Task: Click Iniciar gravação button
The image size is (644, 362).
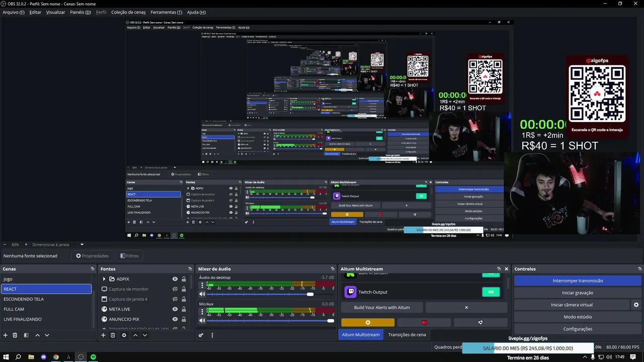Action: 578,293
